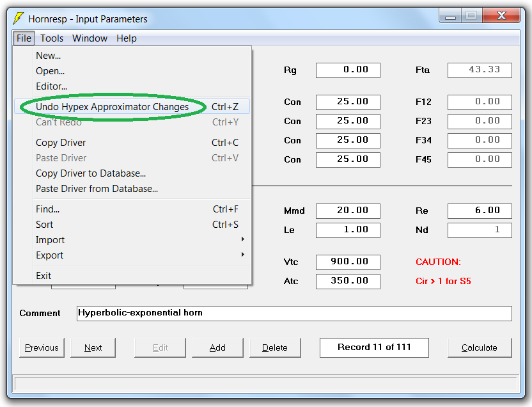Go to the Previous record
This screenshot has width=532, height=407.
(x=42, y=347)
